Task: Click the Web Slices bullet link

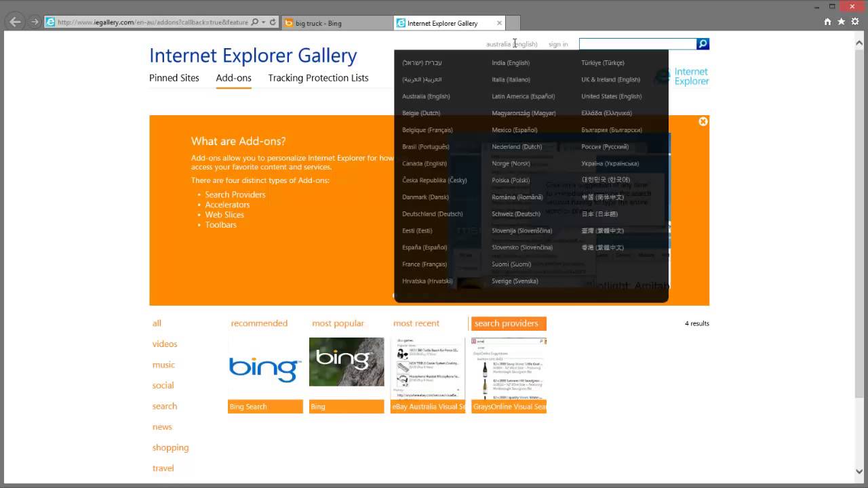Action: tap(224, 215)
